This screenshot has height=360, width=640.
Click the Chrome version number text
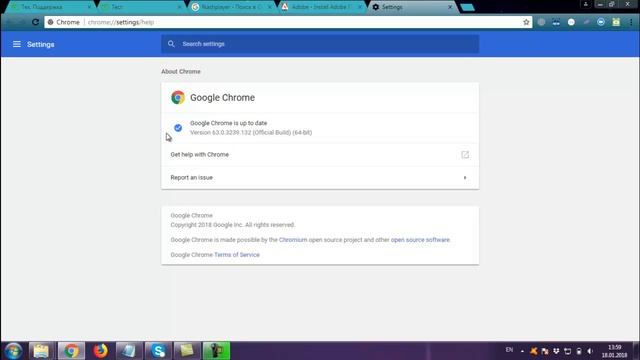pyautogui.click(x=251, y=133)
